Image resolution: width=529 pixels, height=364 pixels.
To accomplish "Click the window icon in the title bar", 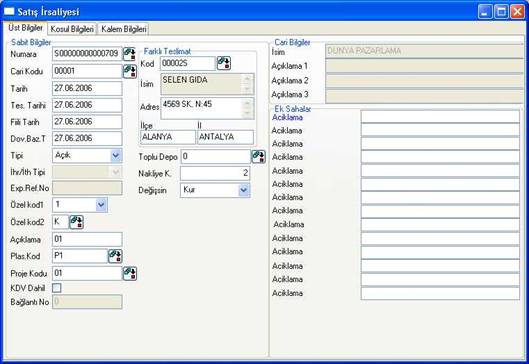I will (9, 11).
